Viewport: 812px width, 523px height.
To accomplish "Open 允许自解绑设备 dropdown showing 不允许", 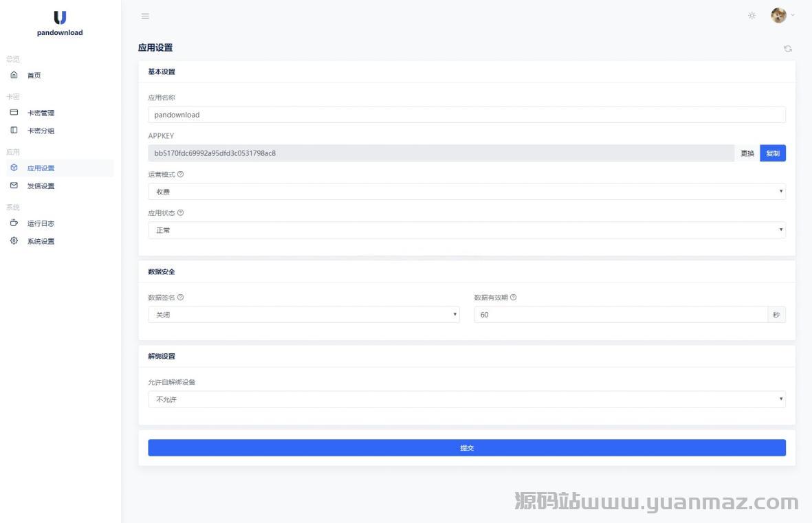I will [466, 399].
